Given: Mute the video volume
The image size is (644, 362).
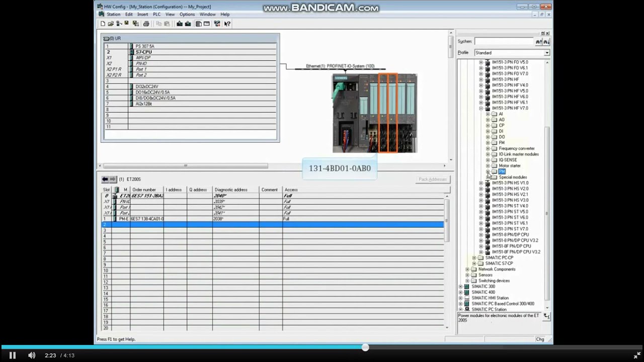Looking at the screenshot, I should point(32,355).
